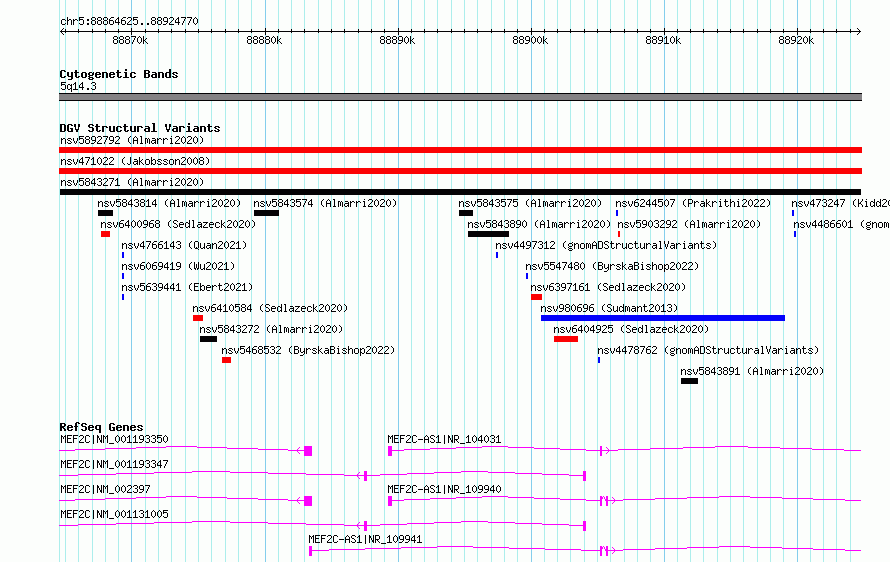890x562 pixels.
Task: Click the RefSeq Genes track title
Action: tap(101, 427)
